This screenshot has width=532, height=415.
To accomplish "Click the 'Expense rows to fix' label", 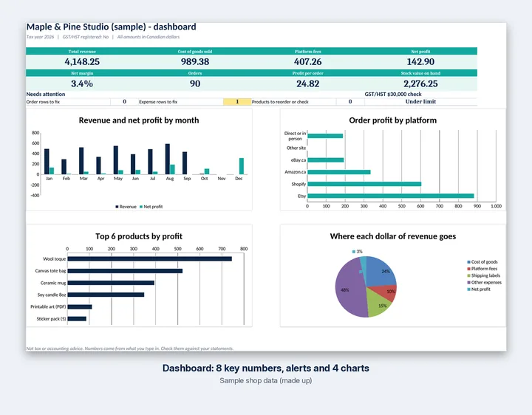I will (x=158, y=102).
